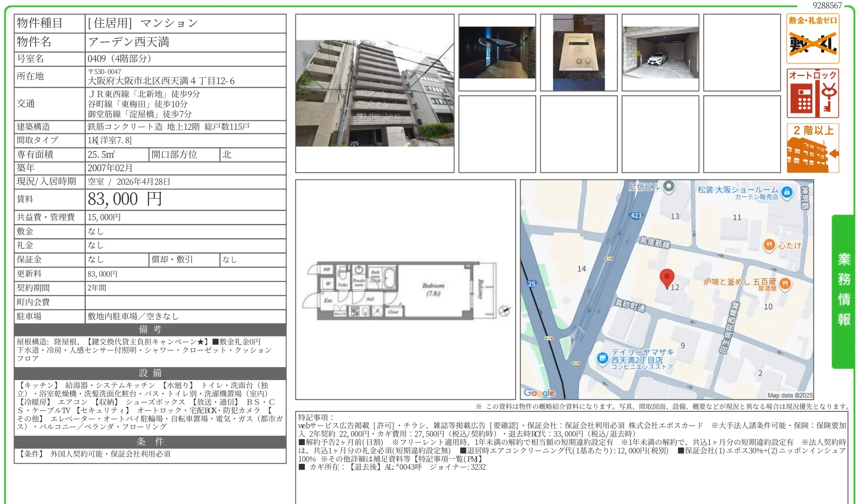
Task: Open the intercom panel thumbnail
Action: click(x=578, y=52)
